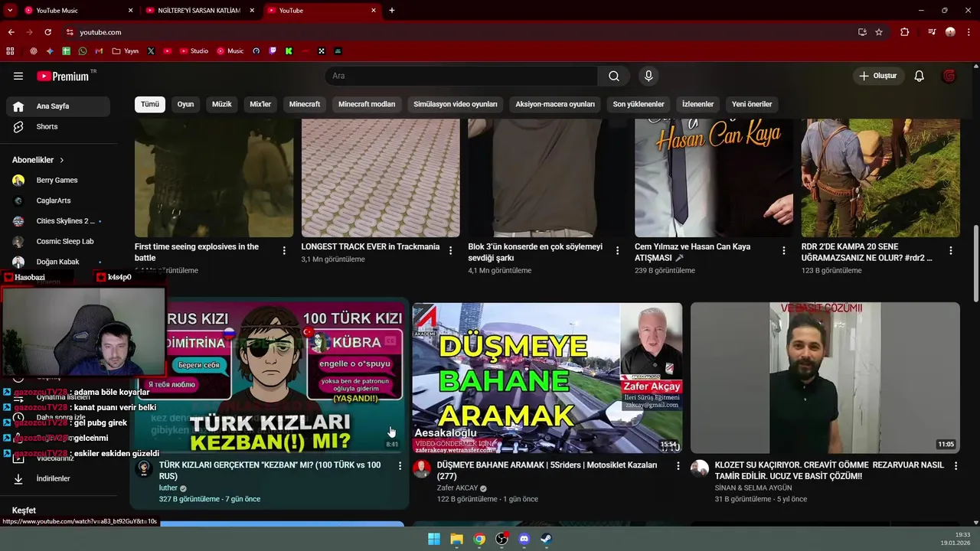Screen dimensions: 980x551
Task: Play the LONGEST TRACK EVER thumbnail
Action: pos(381,178)
